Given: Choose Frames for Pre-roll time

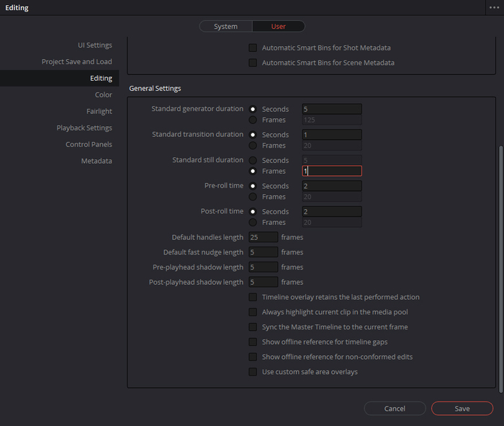Looking at the screenshot, I should [253, 197].
